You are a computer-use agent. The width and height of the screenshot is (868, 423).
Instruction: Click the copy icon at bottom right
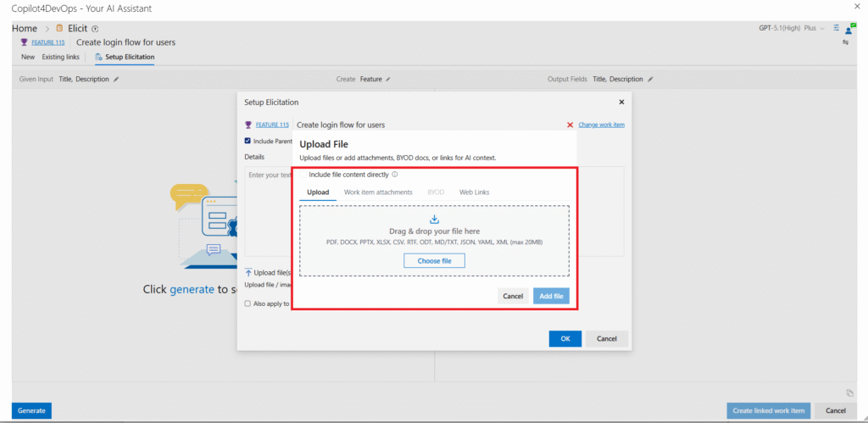coord(849,392)
